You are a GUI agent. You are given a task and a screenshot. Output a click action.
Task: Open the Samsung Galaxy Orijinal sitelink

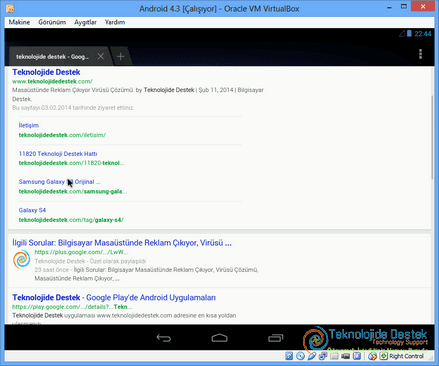tap(59, 182)
